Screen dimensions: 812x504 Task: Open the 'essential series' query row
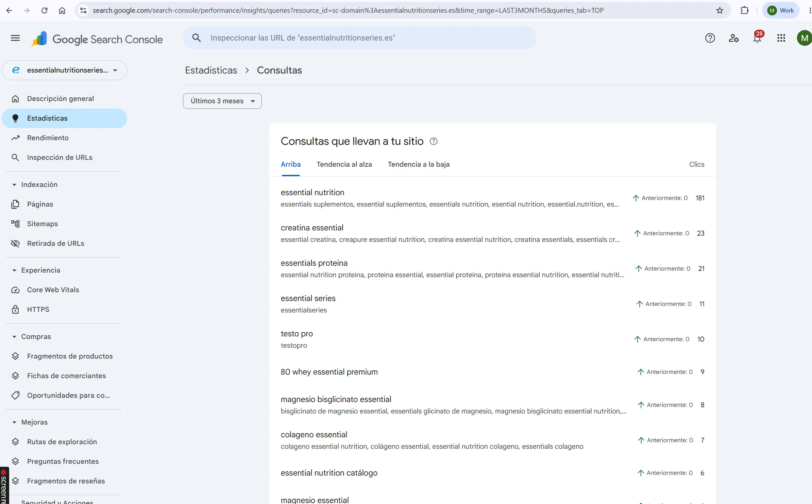point(492,304)
